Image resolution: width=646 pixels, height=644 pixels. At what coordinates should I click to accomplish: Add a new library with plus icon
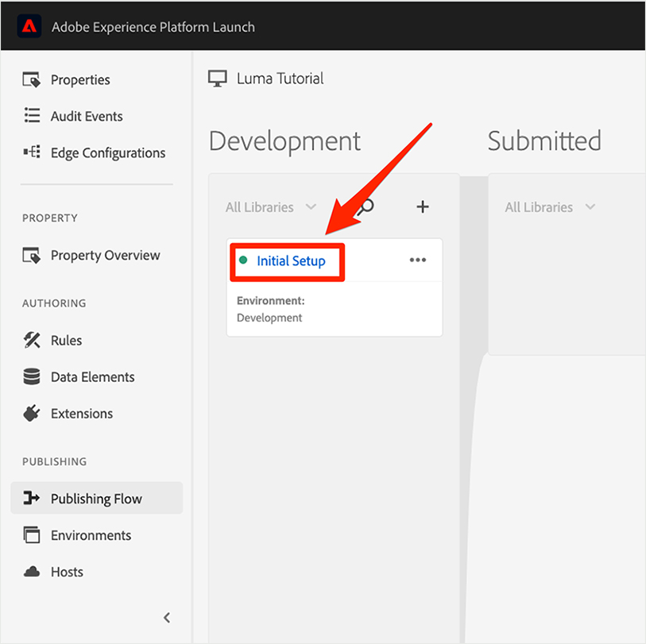422,206
